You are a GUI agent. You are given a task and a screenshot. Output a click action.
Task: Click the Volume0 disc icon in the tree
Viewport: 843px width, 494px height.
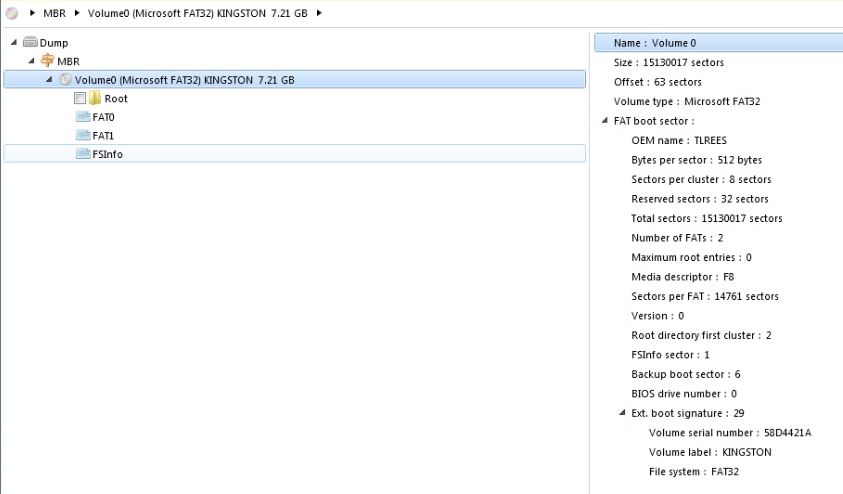[x=65, y=80]
